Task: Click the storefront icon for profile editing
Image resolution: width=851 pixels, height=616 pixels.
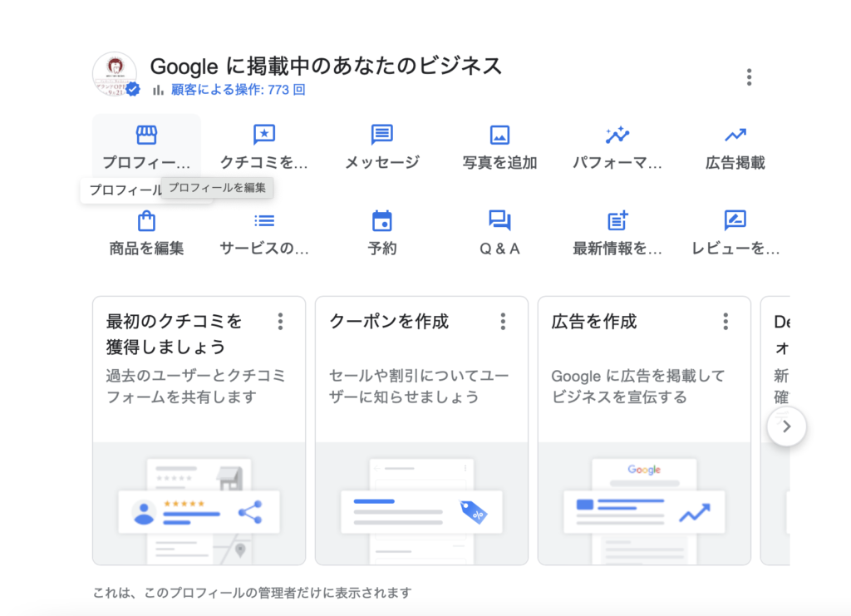Action: click(x=146, y=136)
